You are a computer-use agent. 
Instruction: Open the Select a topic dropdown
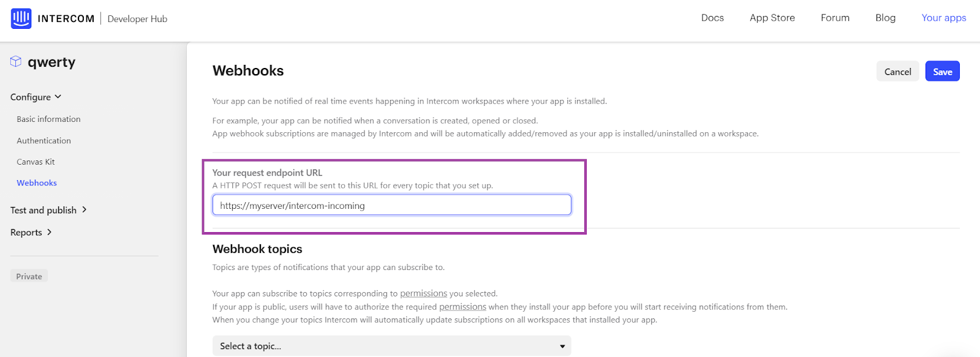391,346
